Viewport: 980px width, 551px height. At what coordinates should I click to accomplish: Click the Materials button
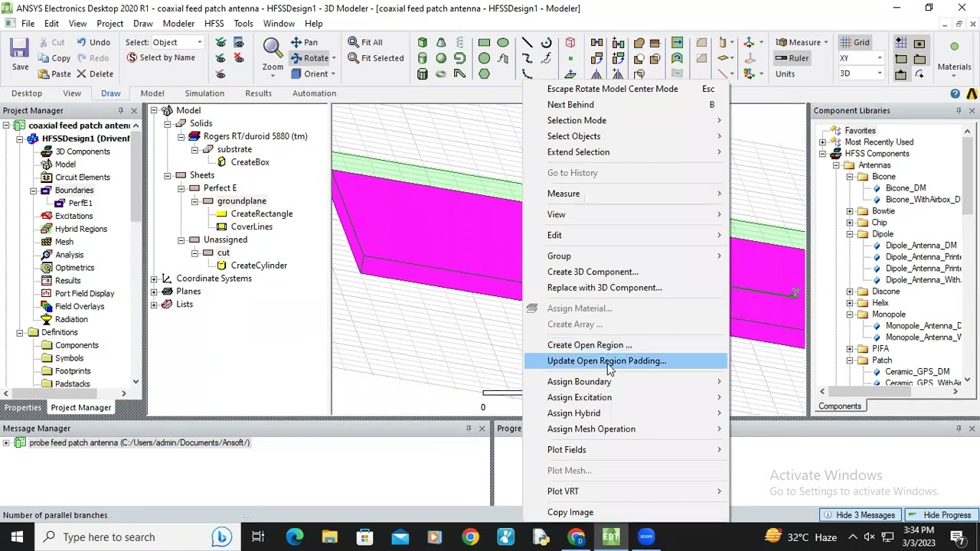[954, 57]
